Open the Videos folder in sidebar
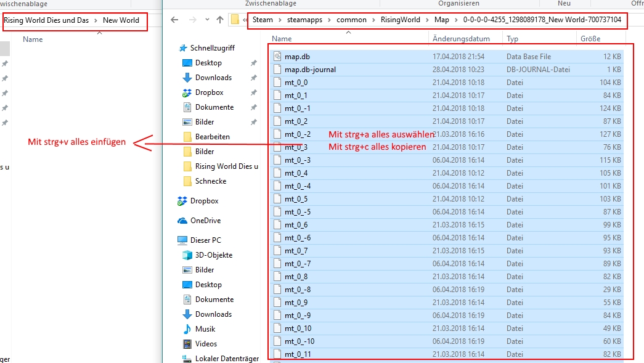 point(206,344)
